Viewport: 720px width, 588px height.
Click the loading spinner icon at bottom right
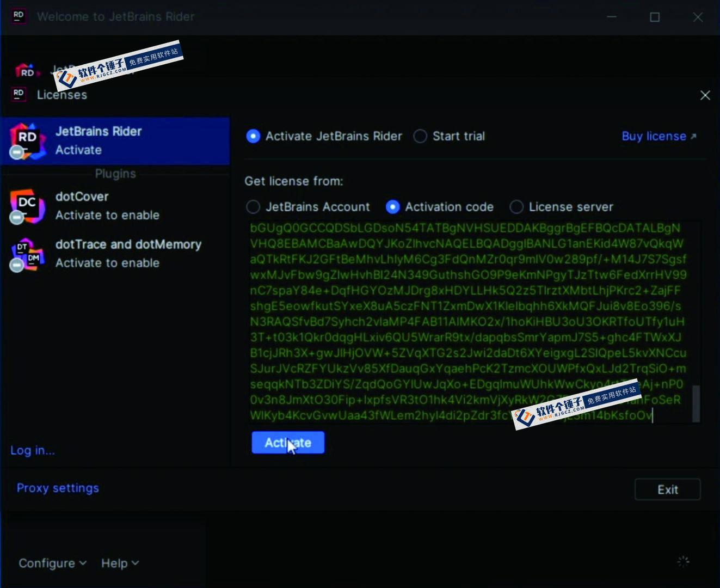[x=683, y=562]
